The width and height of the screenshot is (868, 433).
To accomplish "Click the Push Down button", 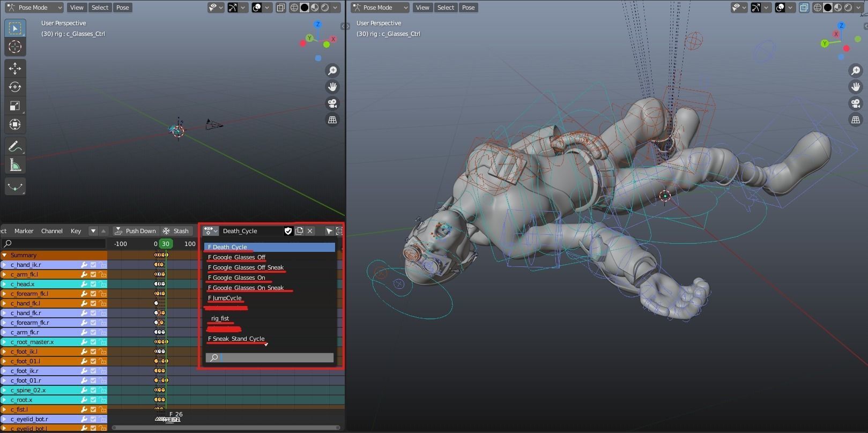I will (x=136, y=231).
